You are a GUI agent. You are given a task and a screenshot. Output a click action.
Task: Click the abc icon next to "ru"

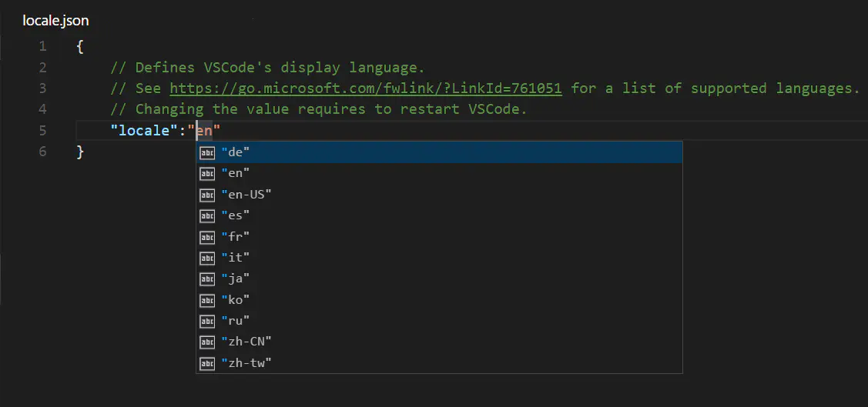pos(207,322)
